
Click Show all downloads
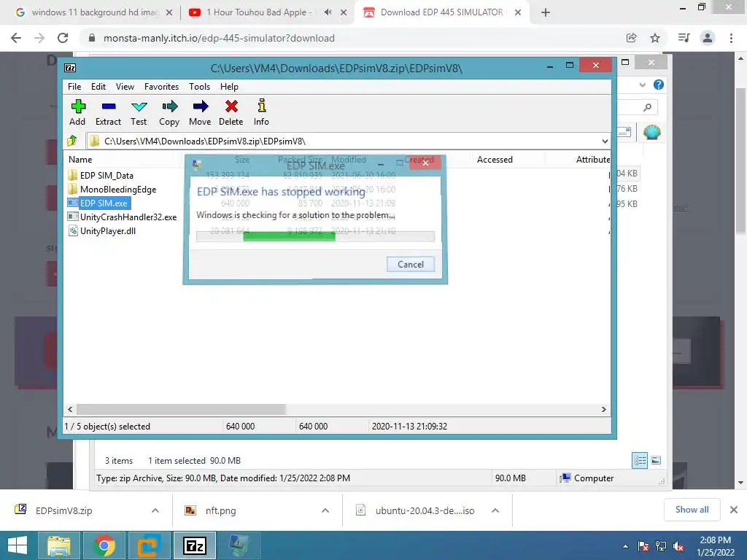(692, 510)
